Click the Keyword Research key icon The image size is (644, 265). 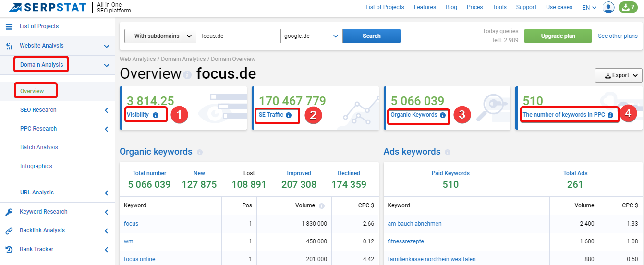click(9, 212)
